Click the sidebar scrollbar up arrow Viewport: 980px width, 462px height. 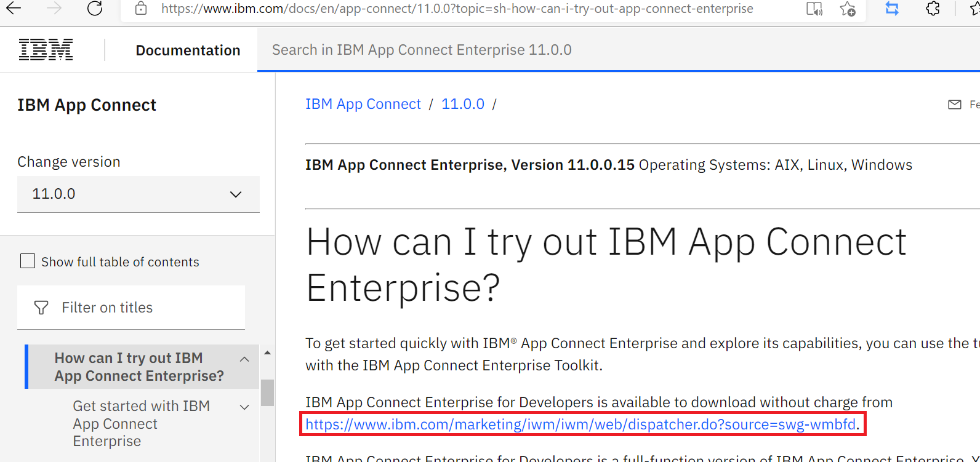point(267,352)
